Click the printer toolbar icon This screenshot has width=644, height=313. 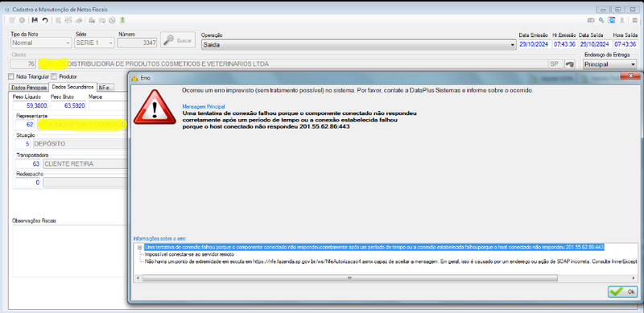(92, 20)
